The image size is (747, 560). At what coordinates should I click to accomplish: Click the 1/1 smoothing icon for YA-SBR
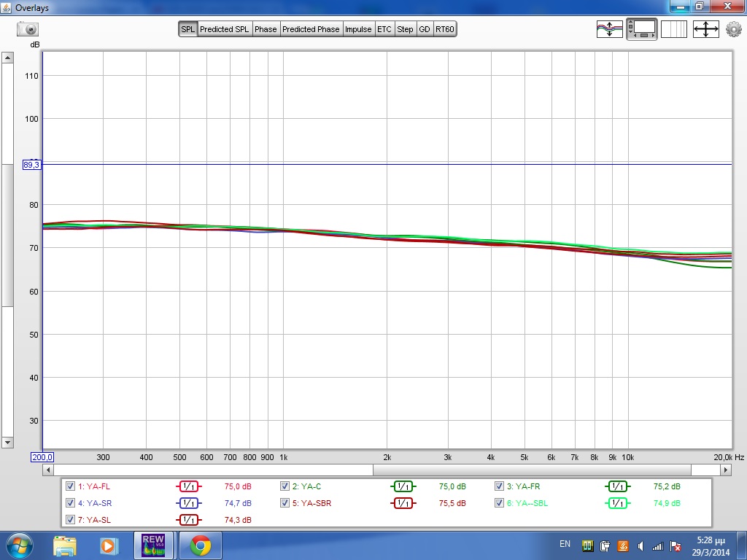(403, 503)
